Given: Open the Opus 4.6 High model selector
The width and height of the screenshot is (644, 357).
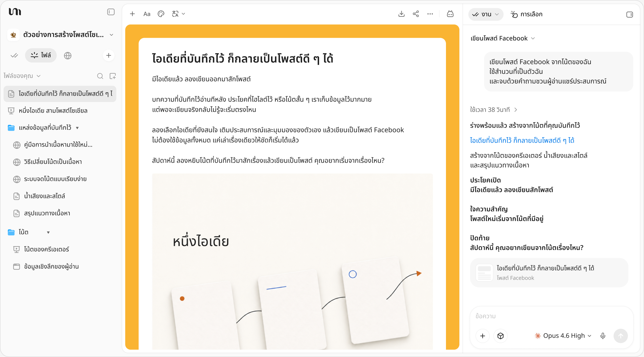Looking at the screenshot, I should pos(563,336).
